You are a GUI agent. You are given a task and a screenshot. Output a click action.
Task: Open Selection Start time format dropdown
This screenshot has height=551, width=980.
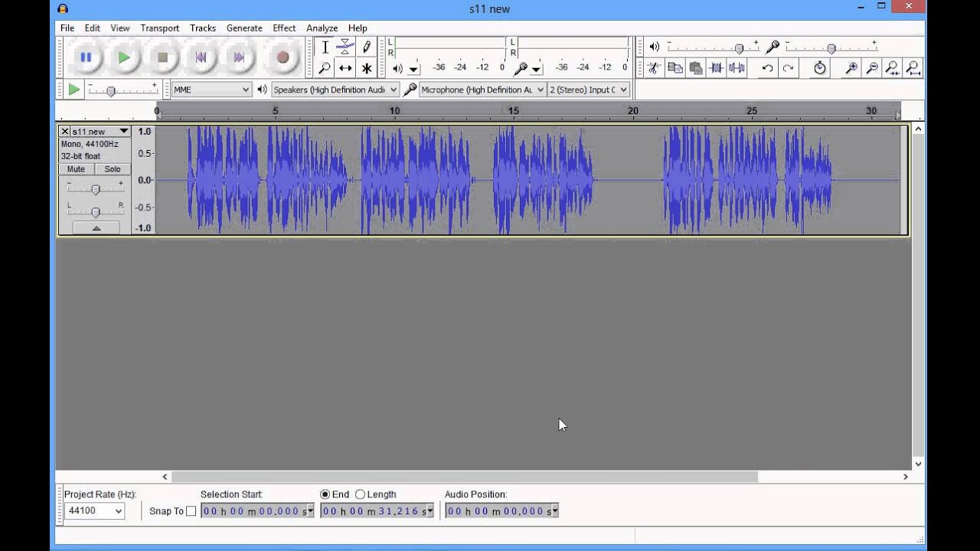(309, 511)
